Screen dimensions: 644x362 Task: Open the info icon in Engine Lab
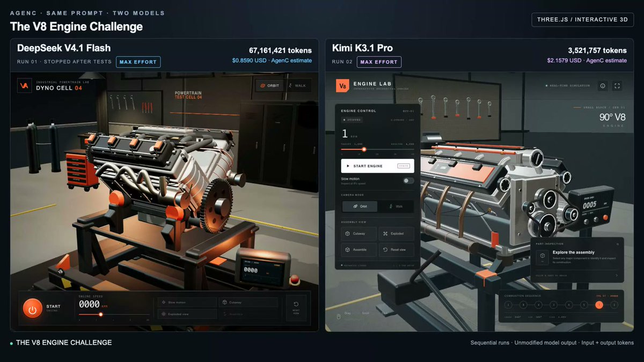pyautogui.click(x=603, y=86)
